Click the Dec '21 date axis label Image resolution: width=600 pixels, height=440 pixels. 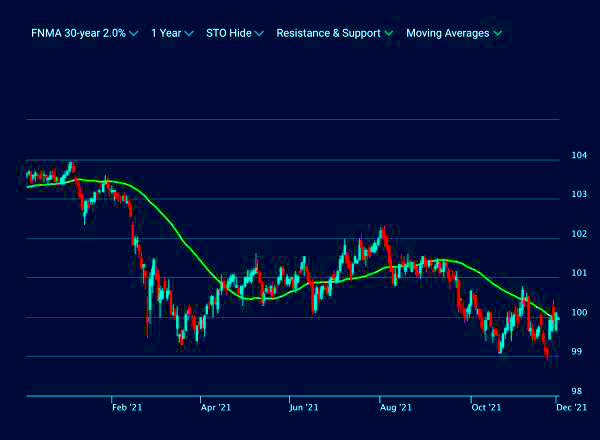pyautogui.click(x=572, y=407)
